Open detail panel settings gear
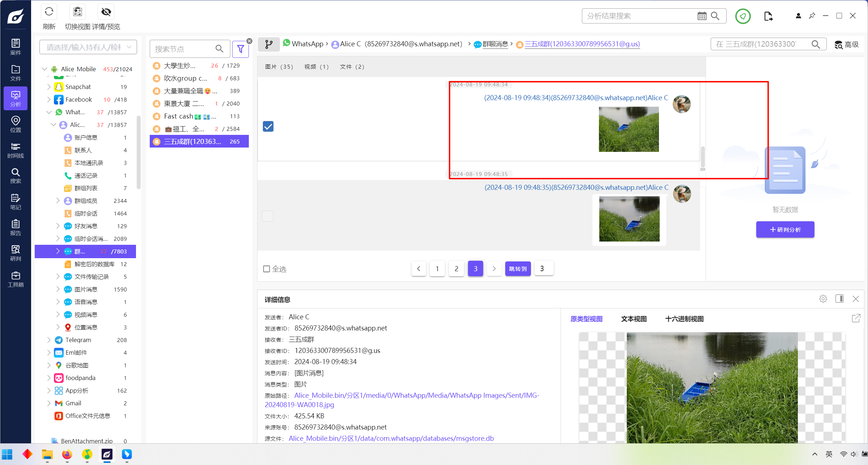Viewport: 868px width, 465px height. click(823, 299)
